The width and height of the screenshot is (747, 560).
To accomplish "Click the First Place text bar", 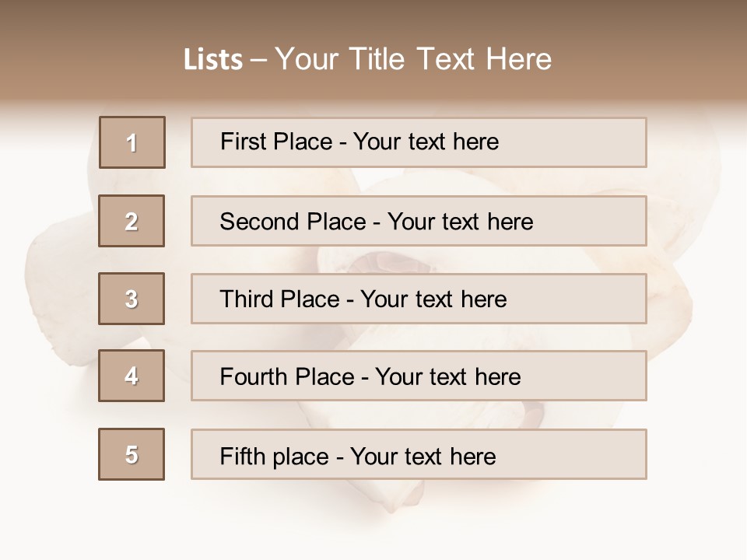I will [x=419, y=142].
